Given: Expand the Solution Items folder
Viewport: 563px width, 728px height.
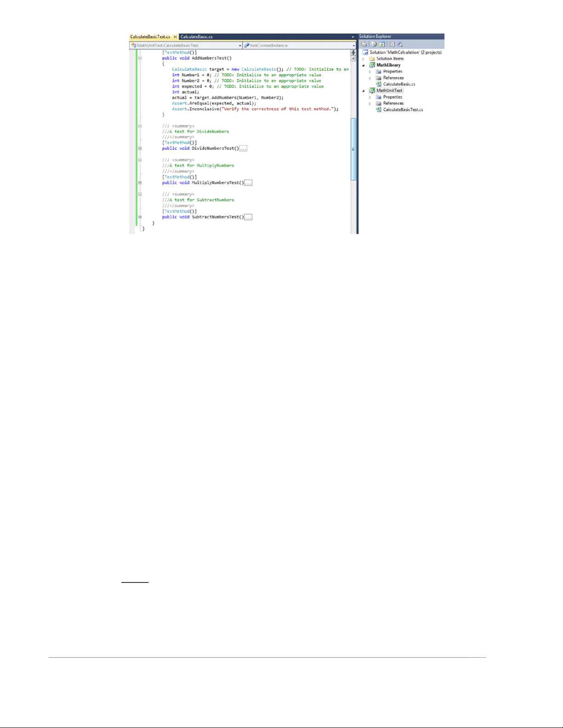Looking at the screenshot, I should [364, 59].
